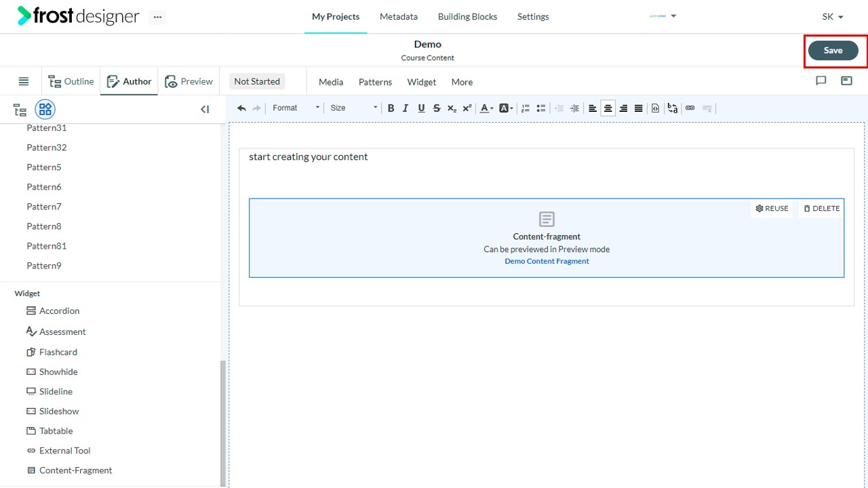
Task: Insert a numbered list
Action: (x=526, y=108)
